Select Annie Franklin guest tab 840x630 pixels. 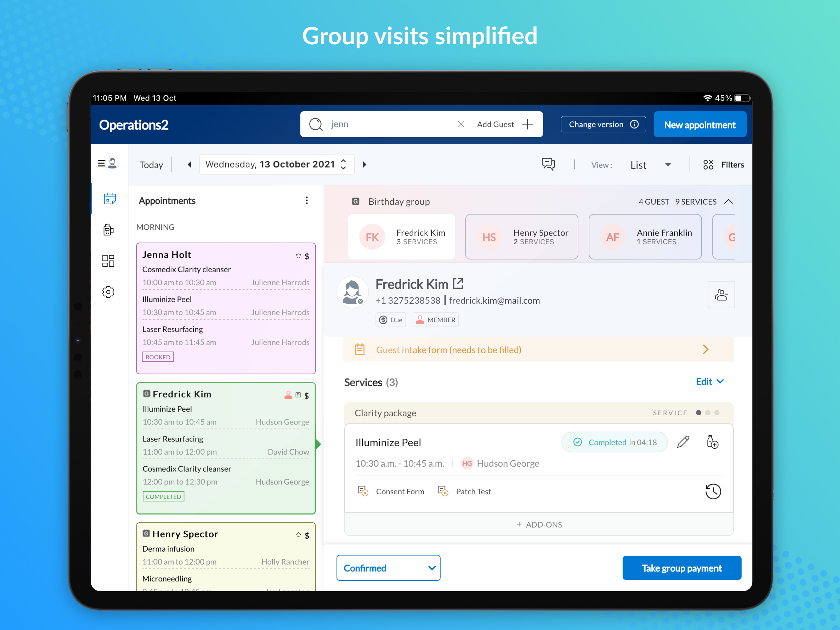pyautogui.click(x=645, y=237)
